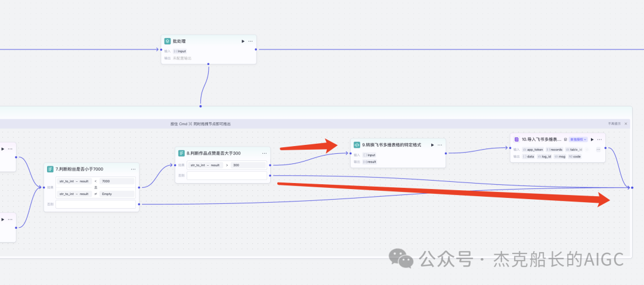Screen dimensions: 644x285
Task: Click the 否则 else branch box of node 8
Action: 227,175
